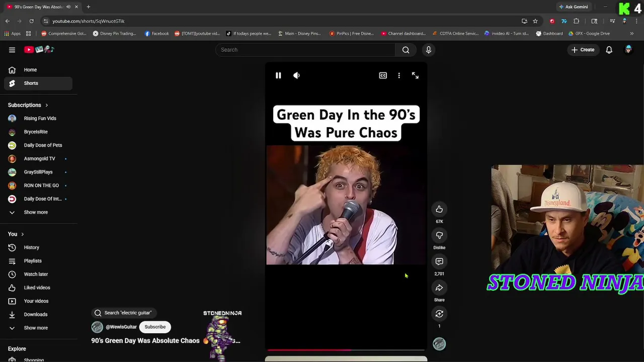Viewport: 644px width, 362px height.
Task: Open the browser Extensions puzzle icon
Action: (577, 21)
